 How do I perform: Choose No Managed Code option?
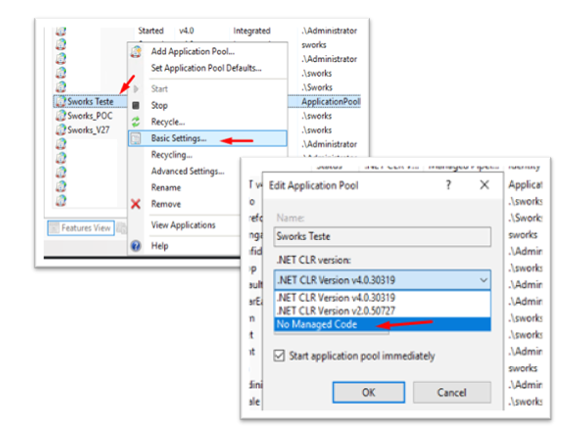click(x=382, y=324)
